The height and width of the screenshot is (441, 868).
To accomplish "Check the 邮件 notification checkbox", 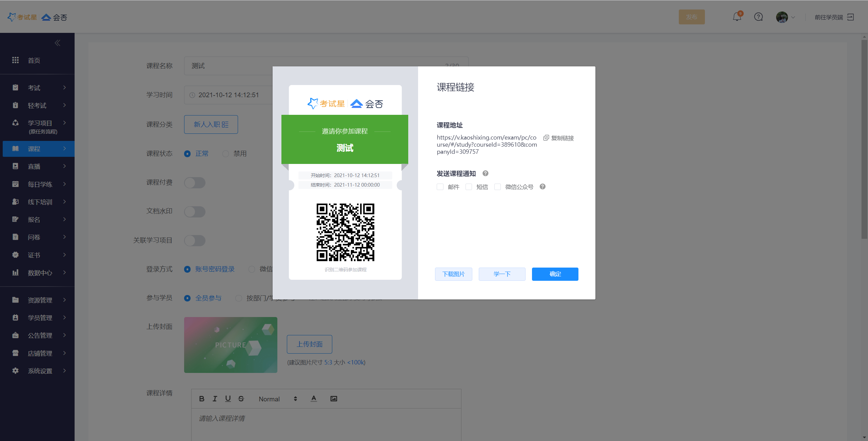I will [x=440, y=187].
